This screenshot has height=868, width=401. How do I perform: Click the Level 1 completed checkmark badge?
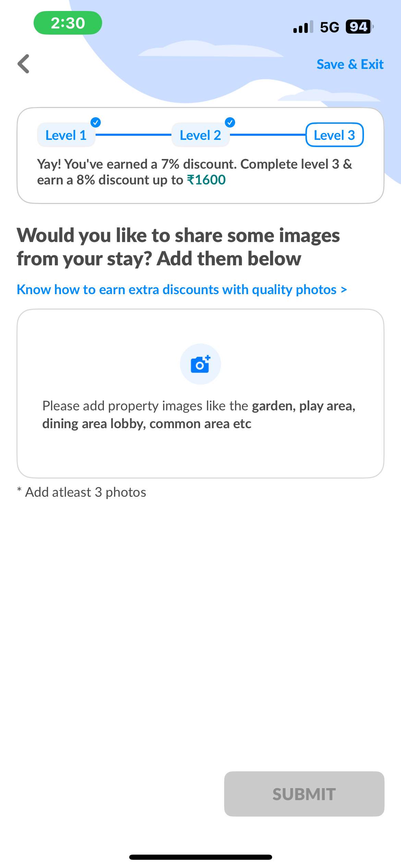[x=96, y=122]
